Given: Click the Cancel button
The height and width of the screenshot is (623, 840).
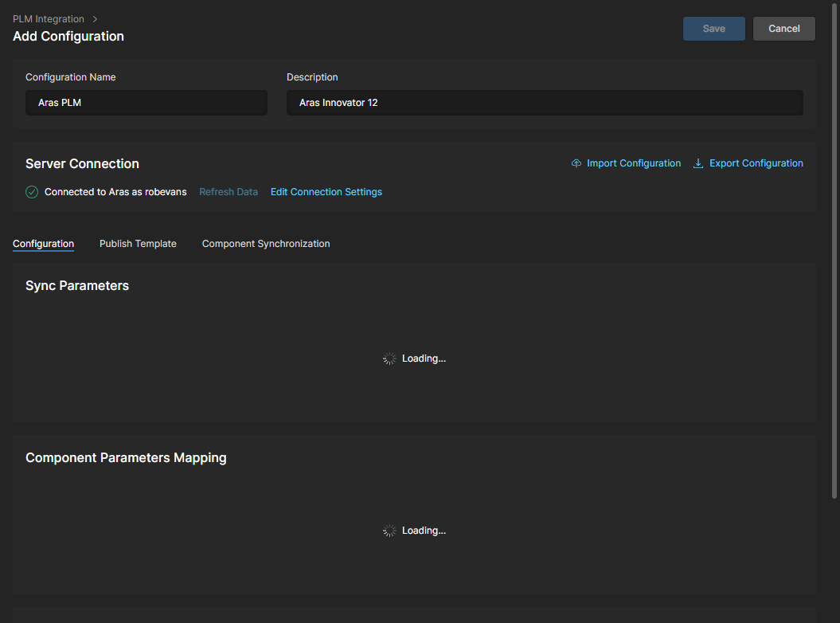Looking at the screenshot, I should [783, 29].
